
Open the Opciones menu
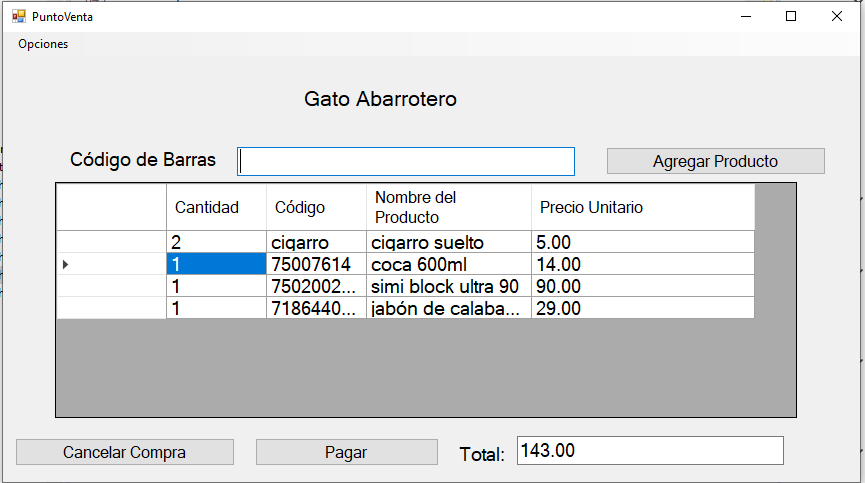pos(43,44)
